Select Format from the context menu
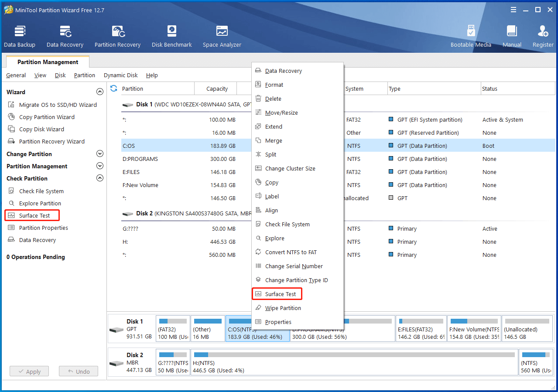Image resolution: width=558 pixels, height=392 pixels. 298,85
